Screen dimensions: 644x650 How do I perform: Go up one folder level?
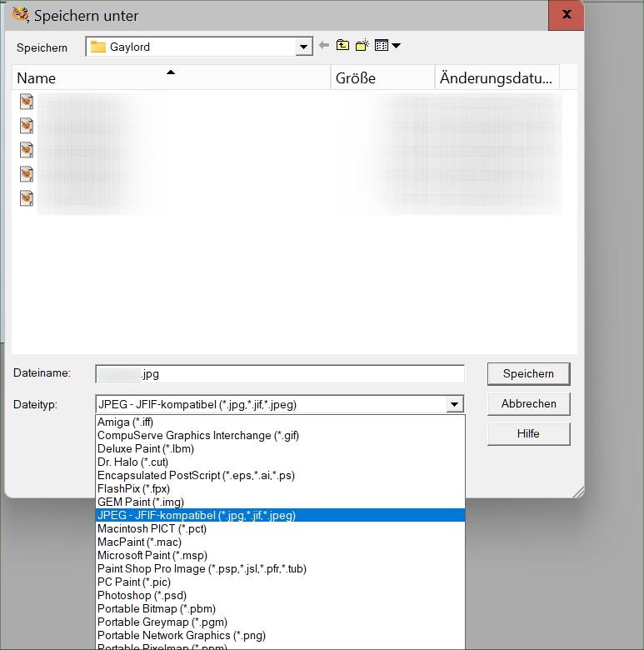pyautogui.click(x=342, y=45)
